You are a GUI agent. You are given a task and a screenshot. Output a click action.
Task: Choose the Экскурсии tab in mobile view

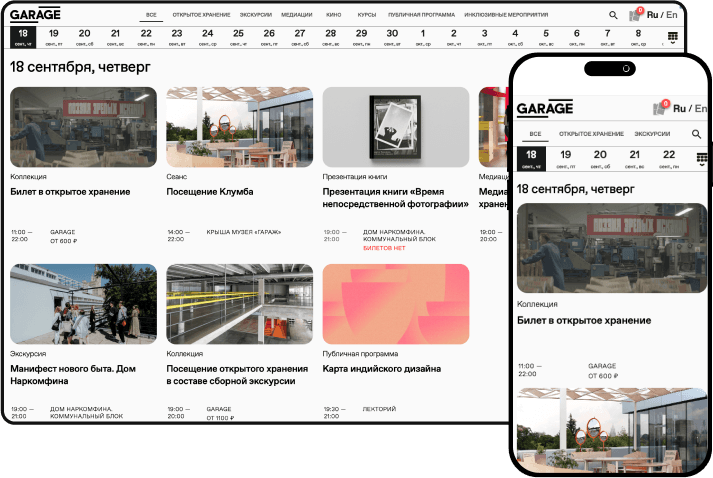pos(652,134)
